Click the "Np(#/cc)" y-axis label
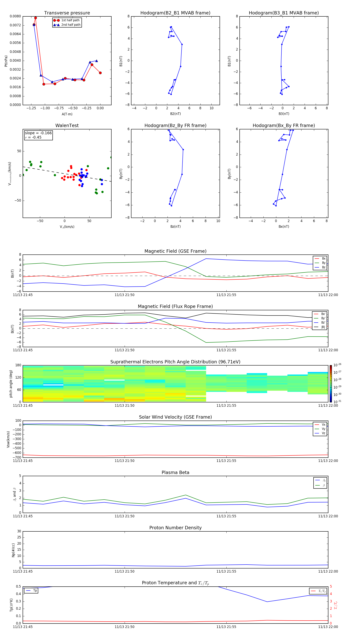Screen dimensions: 351x644 coord(13,550)
